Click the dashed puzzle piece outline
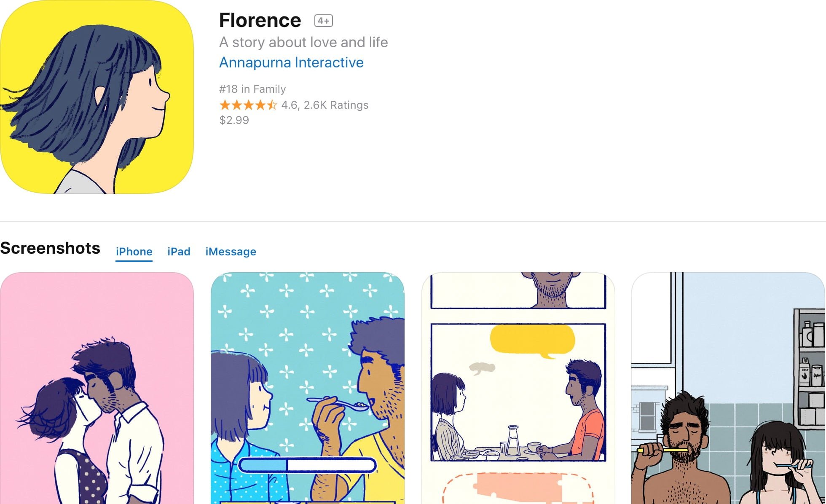This screenshot has width=826, height=504. [518, 488]
